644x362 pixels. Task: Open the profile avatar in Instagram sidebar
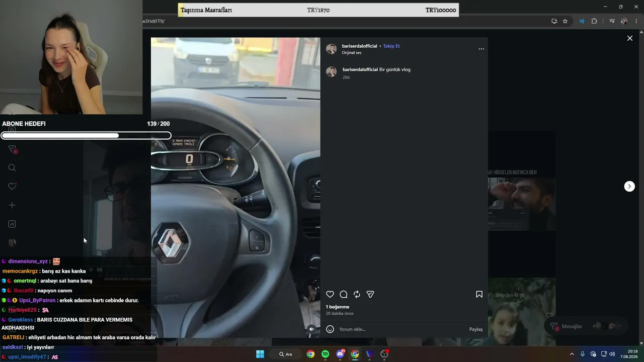pyautogui.click(x=12, y=243)
